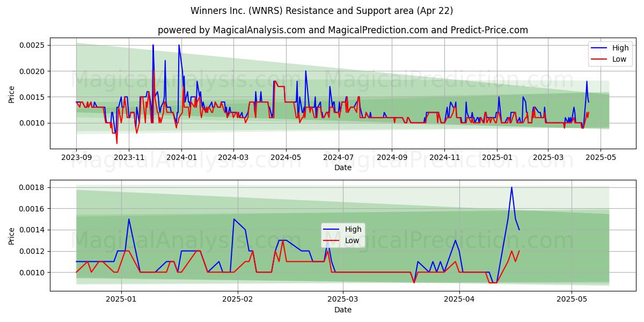Click the '2025-03' tick label in the top chart
The width and height of the screenshot is (644, 322).
[547, 157]
